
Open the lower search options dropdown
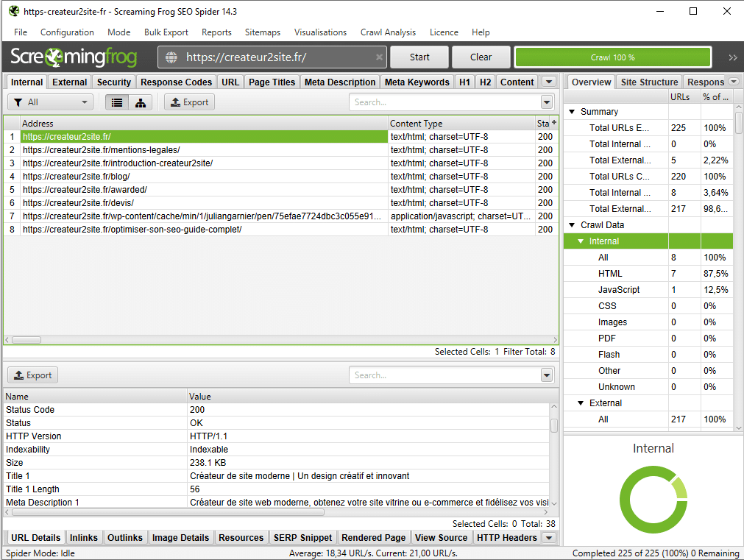pyautogui.click(x=547, y=375)
